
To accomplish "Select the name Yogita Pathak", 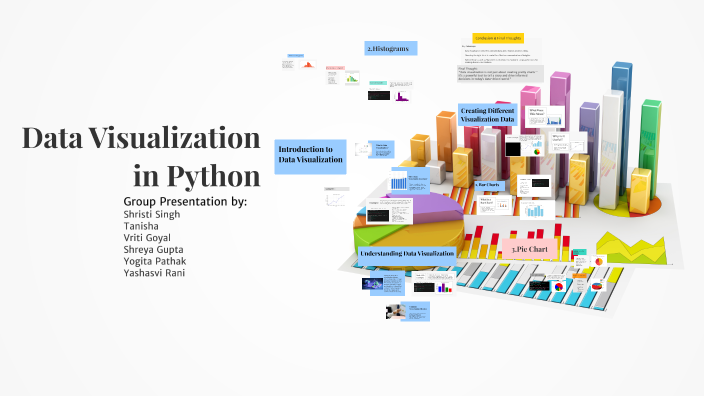I will 154,261.
